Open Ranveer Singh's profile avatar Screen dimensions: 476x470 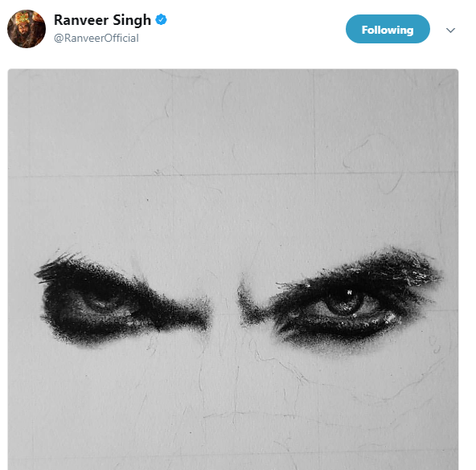point(27,29)
